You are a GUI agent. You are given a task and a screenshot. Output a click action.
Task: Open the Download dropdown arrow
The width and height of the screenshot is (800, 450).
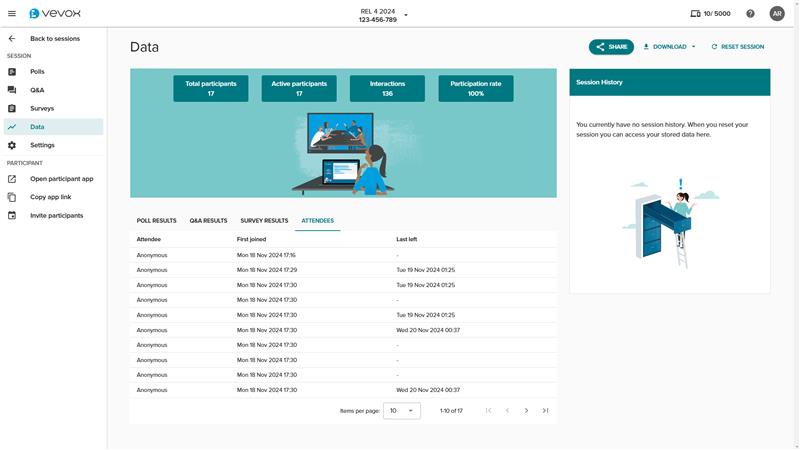tap(693, 47)
